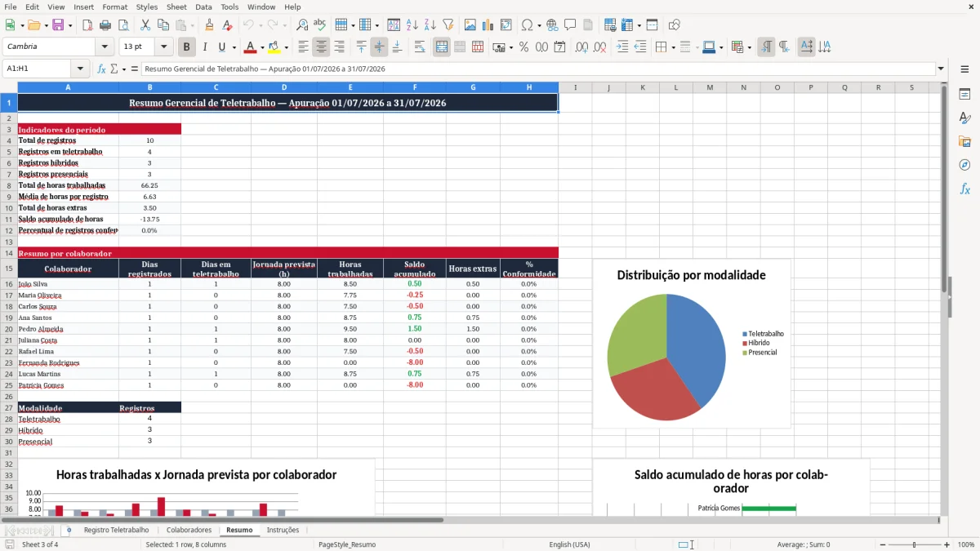Clear direct formatting
The image size is (980, 551).
tap(228, 25)
